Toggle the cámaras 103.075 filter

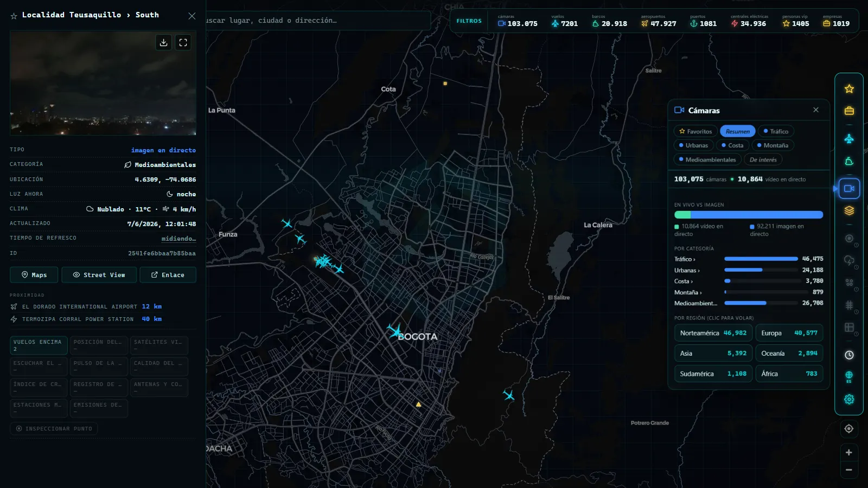click(518, 21)
